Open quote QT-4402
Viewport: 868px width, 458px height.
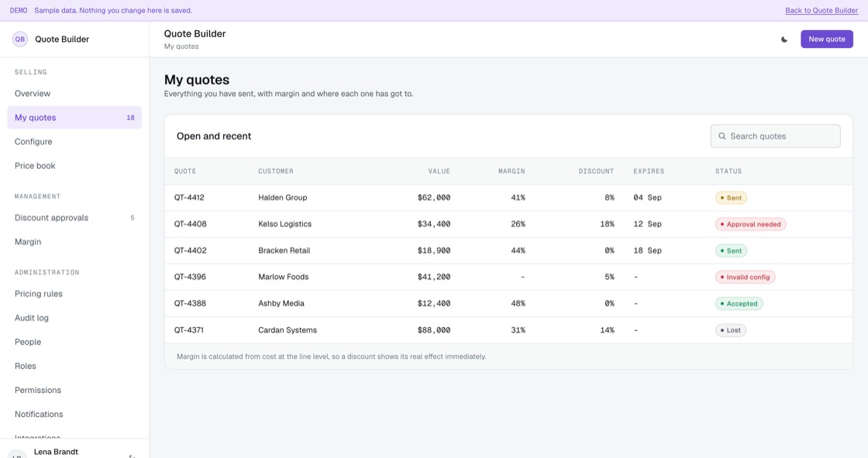(190, 250)
